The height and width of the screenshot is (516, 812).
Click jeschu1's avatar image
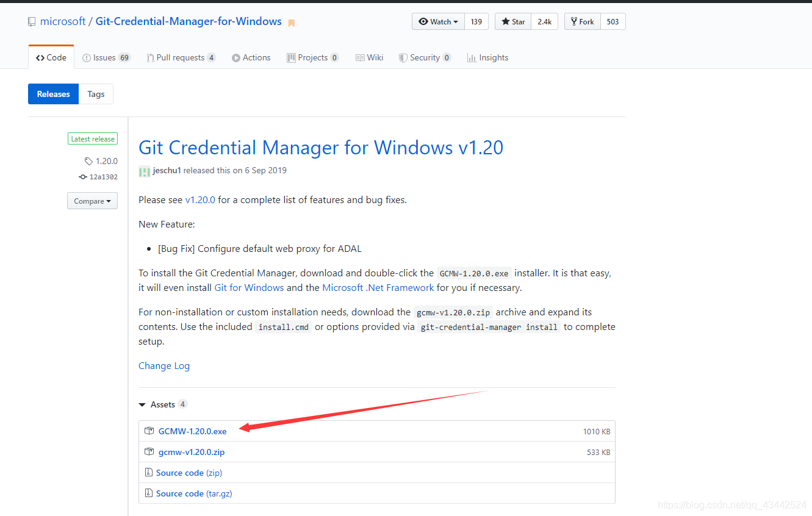[x=144, y=171]
